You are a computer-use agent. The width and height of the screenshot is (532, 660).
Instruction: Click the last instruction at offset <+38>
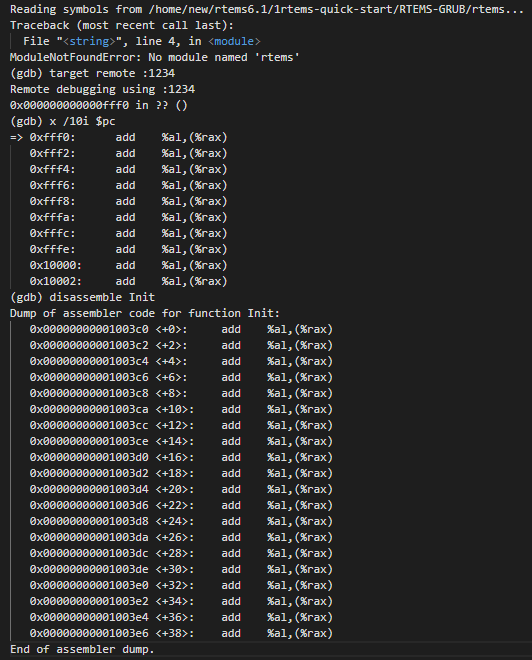(181, 633)
